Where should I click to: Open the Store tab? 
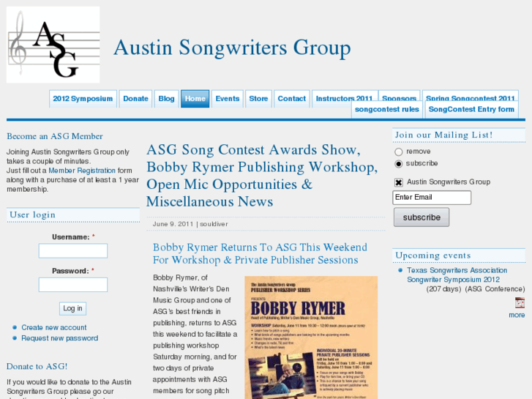tap(258, 99)
